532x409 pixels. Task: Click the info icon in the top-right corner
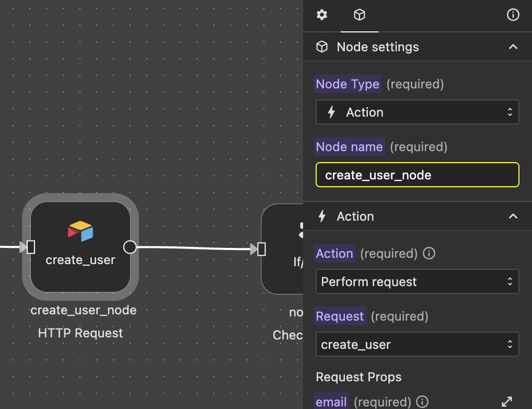pos(513,15)
